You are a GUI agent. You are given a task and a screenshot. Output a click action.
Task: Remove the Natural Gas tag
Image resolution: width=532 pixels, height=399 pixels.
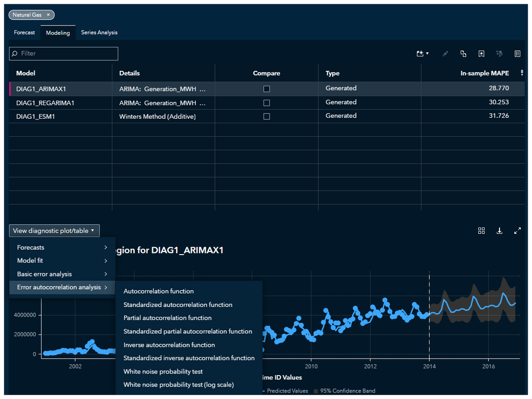tap(48, 15)
